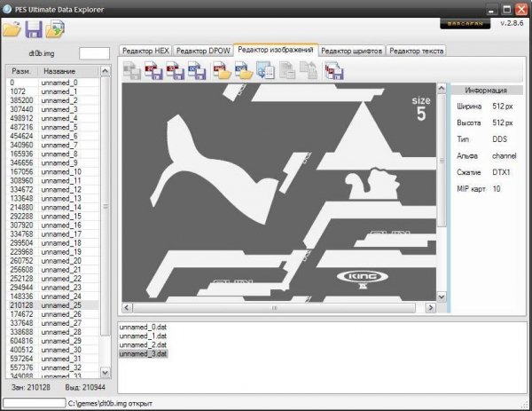
Task: Switch to Редактор HEX tab
Action: (x=145, y=51)
